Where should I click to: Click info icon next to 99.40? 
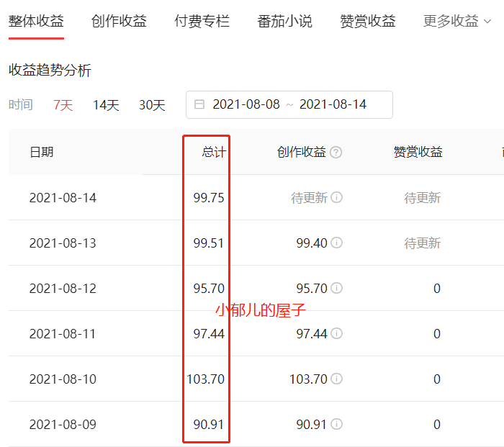336,243
